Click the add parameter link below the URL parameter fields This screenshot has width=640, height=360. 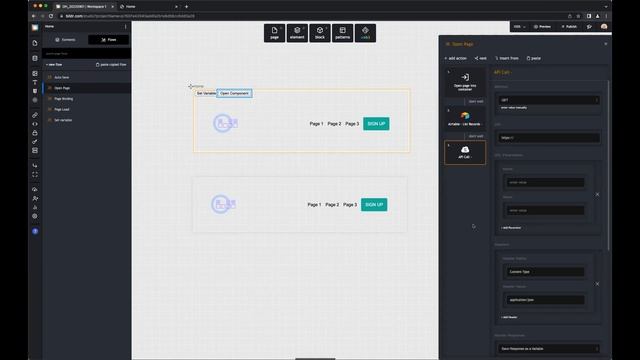[511, 228]
